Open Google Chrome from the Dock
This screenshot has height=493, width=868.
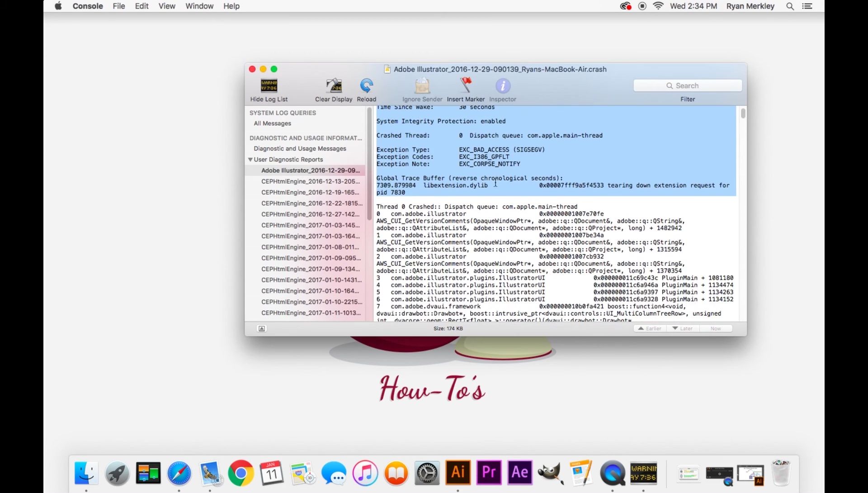241,473
